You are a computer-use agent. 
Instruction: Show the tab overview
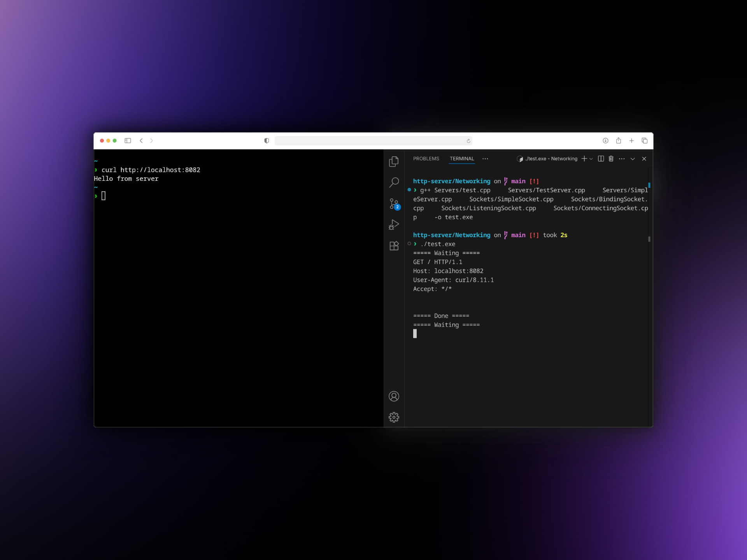coord(644,141)
